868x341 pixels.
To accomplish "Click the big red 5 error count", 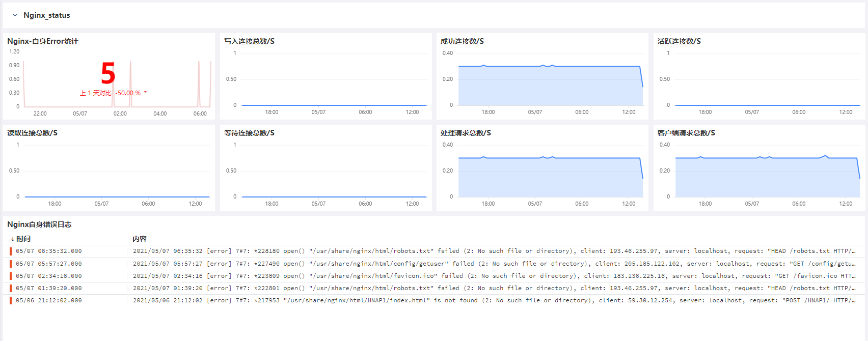I will click(108, 73).
